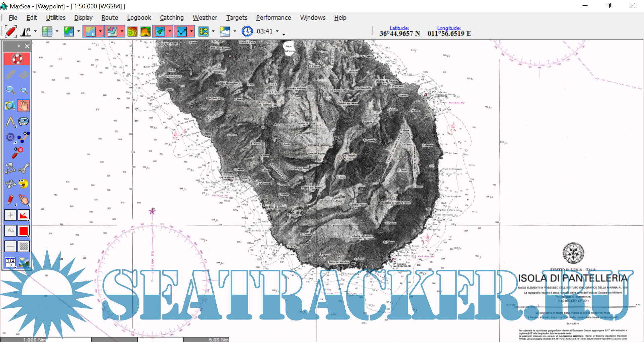This screenshot has width=644, height=342.
Task: Click the Aa text style button
Action: (10, 231)
